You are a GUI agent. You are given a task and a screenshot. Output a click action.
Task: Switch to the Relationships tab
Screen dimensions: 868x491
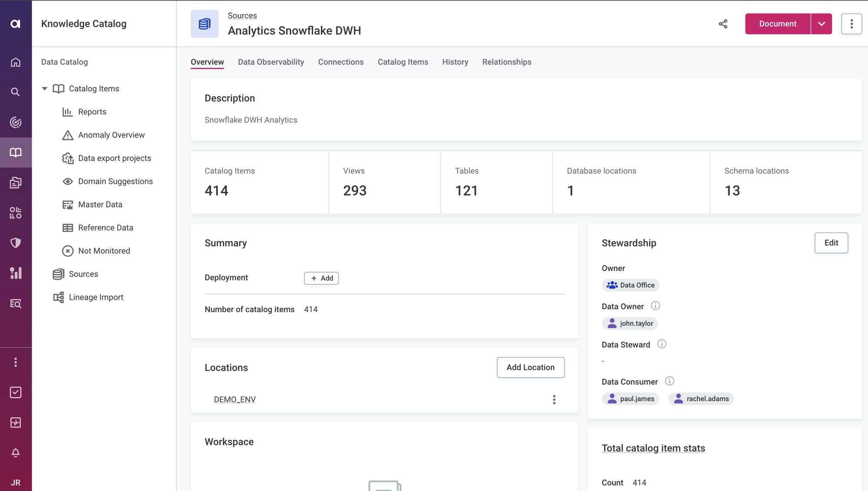[506, 62]
